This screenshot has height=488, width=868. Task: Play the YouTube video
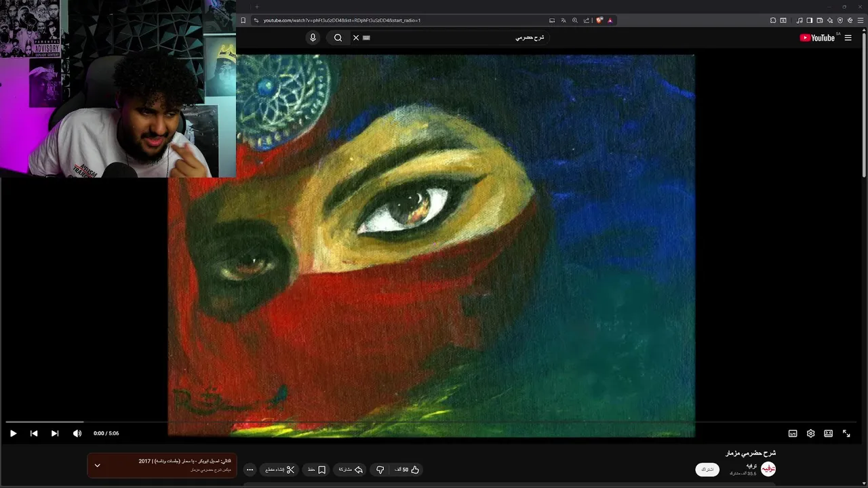[x=13, y=433]
